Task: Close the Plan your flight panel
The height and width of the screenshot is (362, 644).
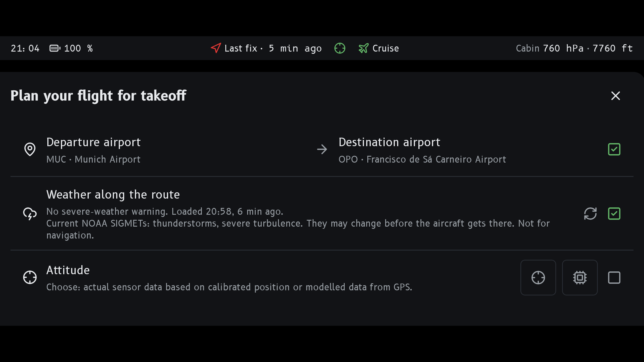Action: click(x=615, y=96)
